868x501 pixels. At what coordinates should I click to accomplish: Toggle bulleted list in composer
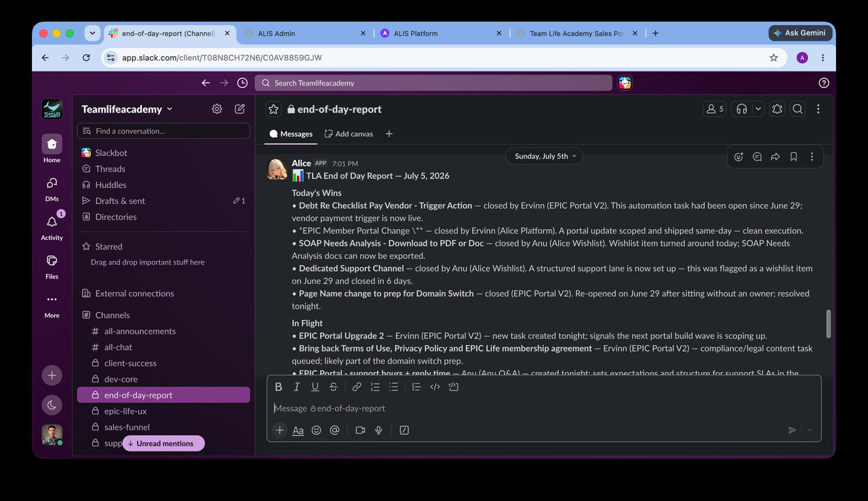click(393, 387)
